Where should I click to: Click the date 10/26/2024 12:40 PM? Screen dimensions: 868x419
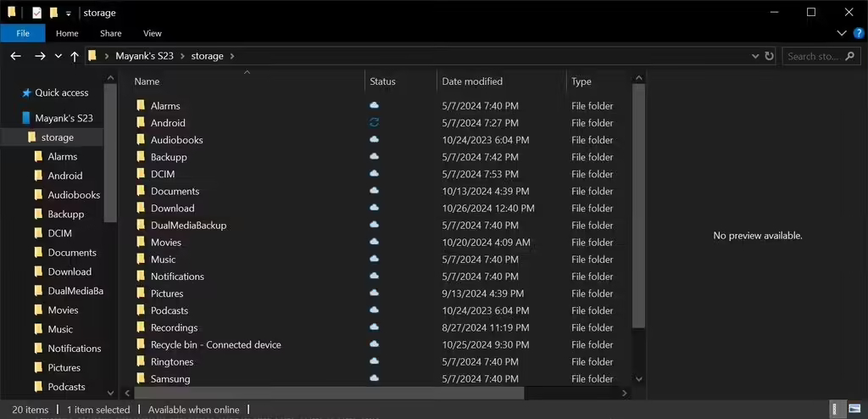click(x=488, y=209)
